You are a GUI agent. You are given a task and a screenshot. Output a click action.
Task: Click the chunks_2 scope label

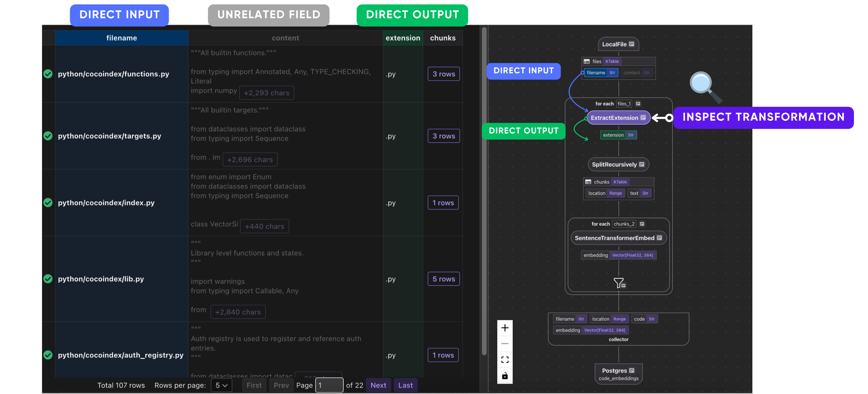(624, 224)
